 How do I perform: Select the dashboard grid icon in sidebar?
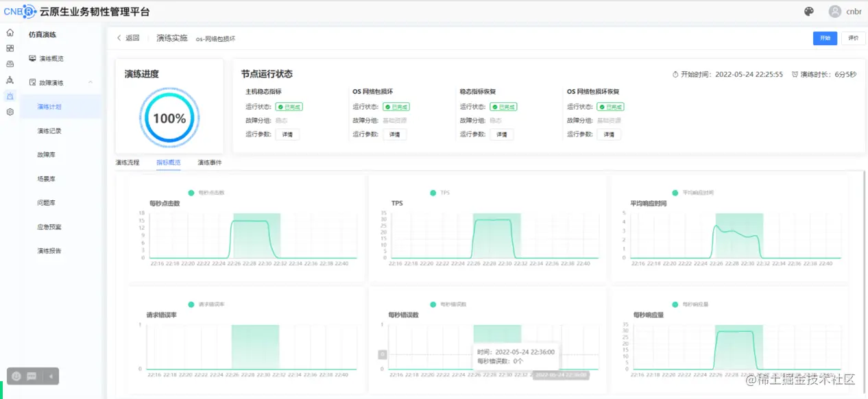pos(9,49)
